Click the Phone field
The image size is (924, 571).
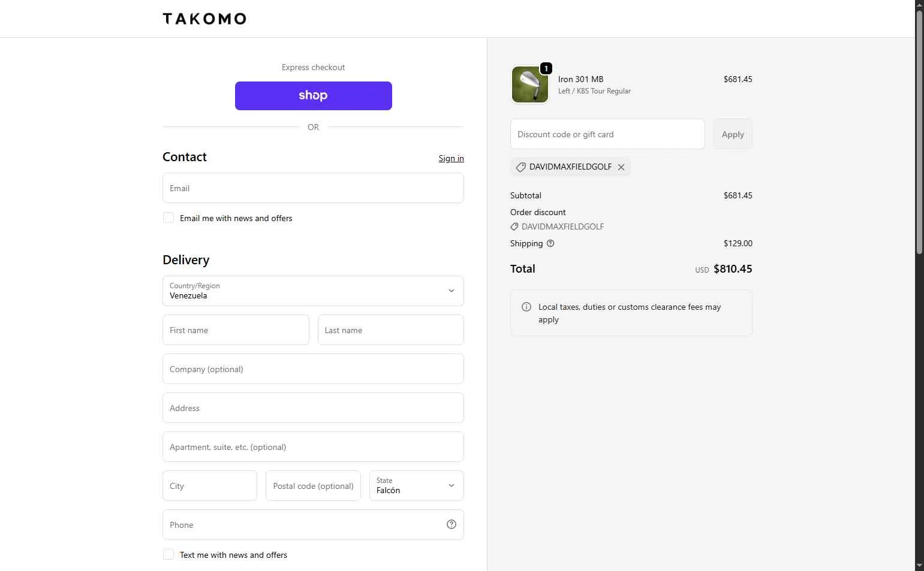(x=313, y=525)
